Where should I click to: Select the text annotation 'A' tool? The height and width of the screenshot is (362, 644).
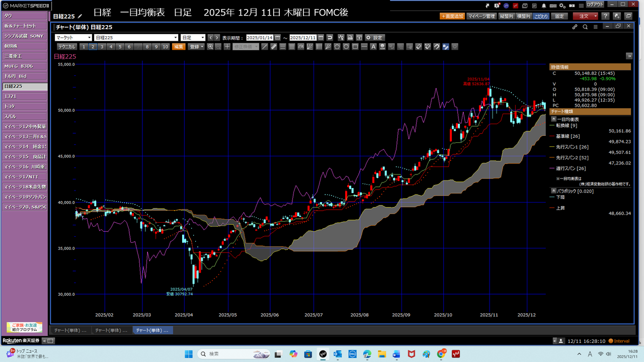pos(373,47)
